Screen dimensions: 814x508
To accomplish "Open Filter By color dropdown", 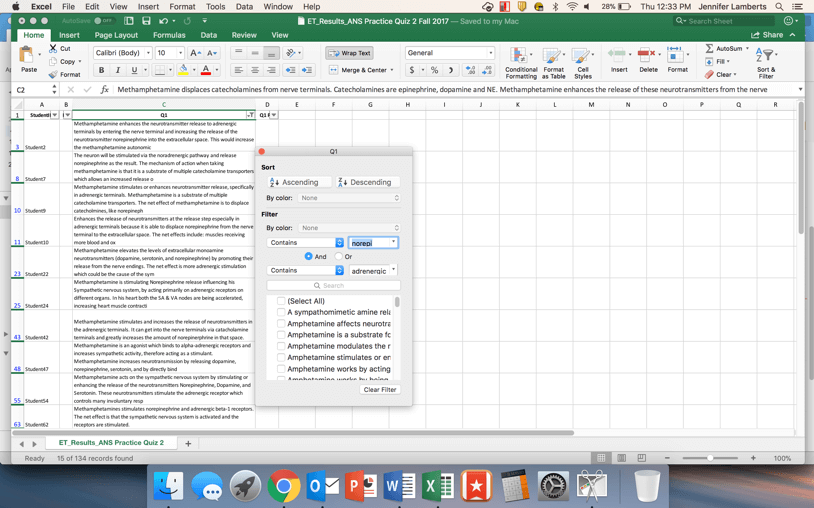I will click(x=349, y=228).
